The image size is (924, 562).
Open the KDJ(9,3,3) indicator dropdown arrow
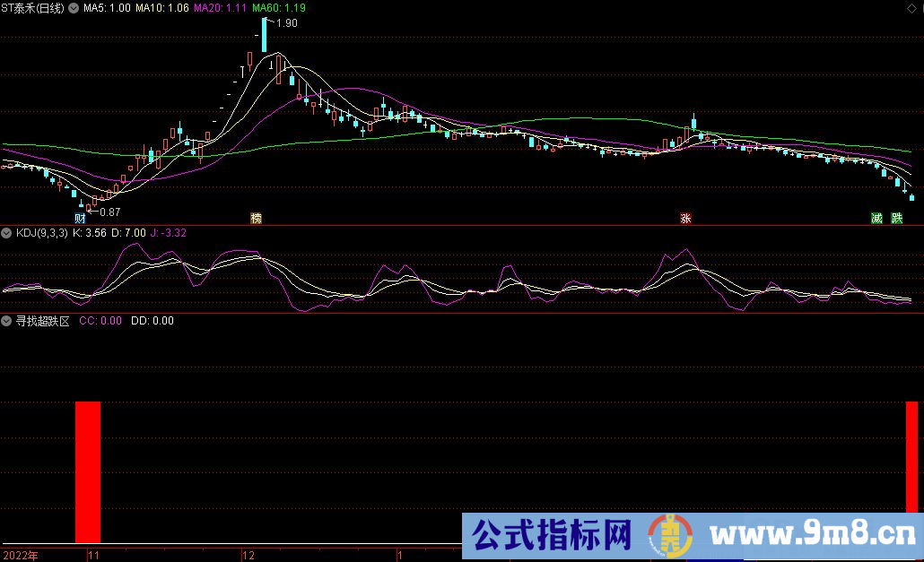point(6,233)
